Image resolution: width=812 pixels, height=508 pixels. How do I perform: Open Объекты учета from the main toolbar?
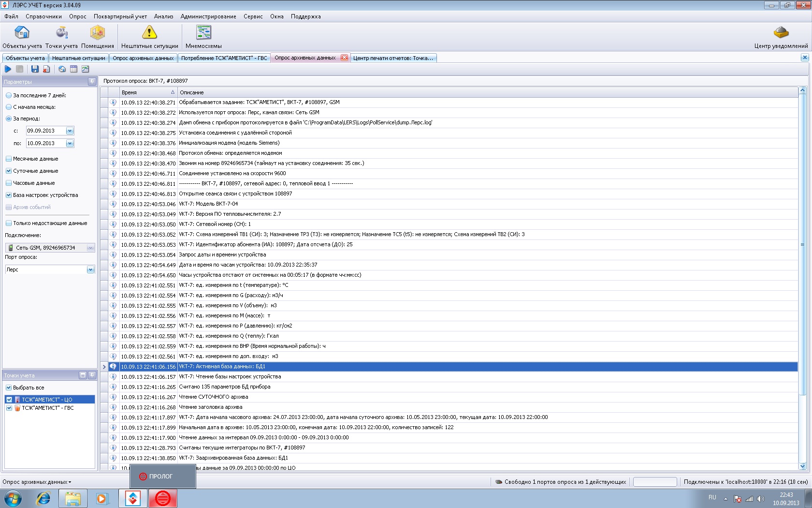[x=22, y=37]
